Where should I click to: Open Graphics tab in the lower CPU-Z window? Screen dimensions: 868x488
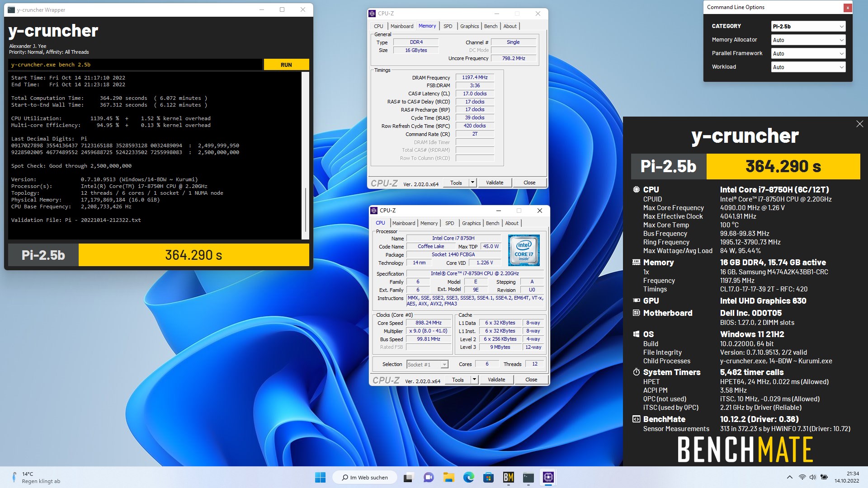[471, 223]
